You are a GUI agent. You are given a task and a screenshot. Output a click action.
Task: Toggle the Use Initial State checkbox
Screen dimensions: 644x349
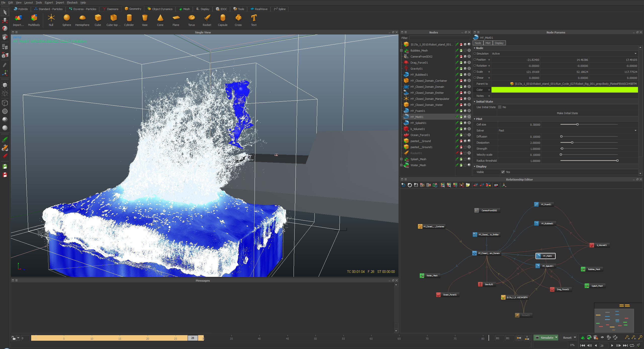click(x=500, y=107)
